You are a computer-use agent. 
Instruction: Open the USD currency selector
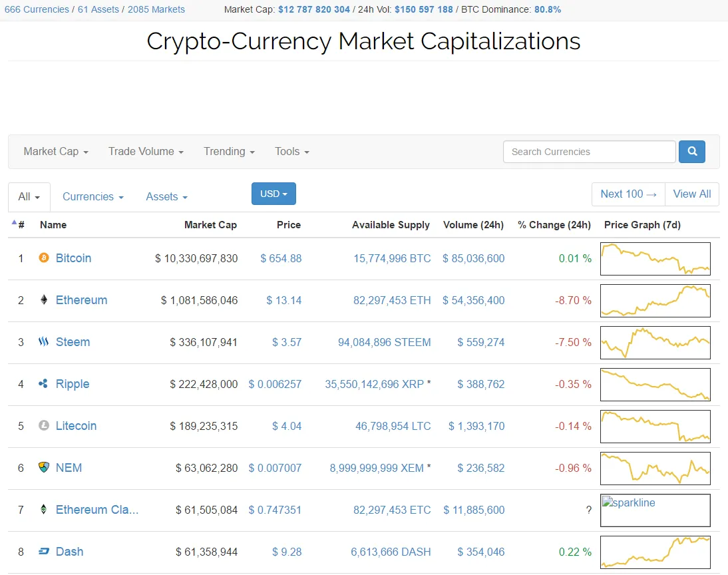pos(273,194)
